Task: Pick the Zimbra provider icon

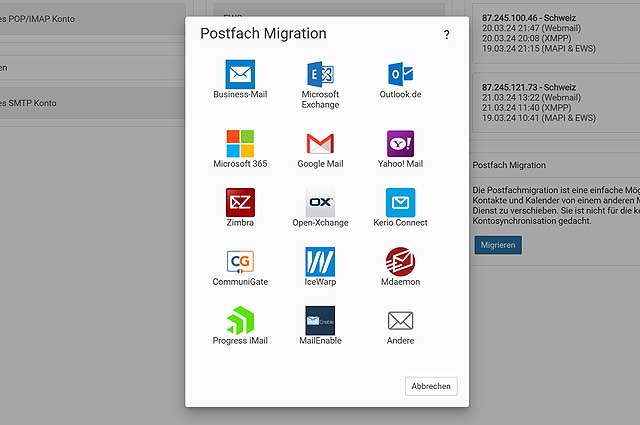Action: click(240, 202)
